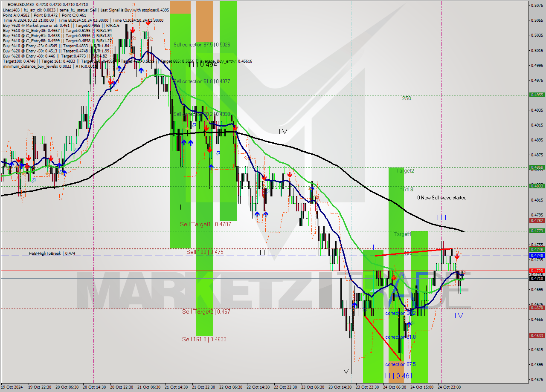
Task: Click the green 0.4773 price tag on axis
Action: [x=536, y=231]
